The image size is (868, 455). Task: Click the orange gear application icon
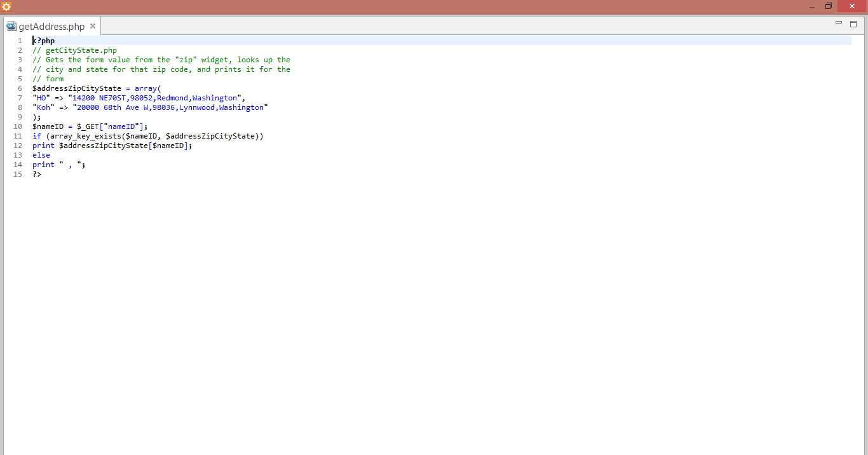tap(6, 6)
